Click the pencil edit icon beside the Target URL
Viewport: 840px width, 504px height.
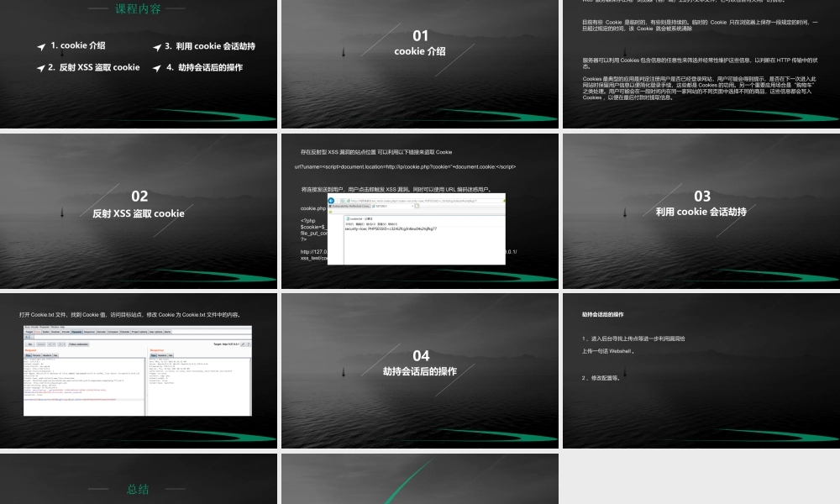tap(244, 344)
